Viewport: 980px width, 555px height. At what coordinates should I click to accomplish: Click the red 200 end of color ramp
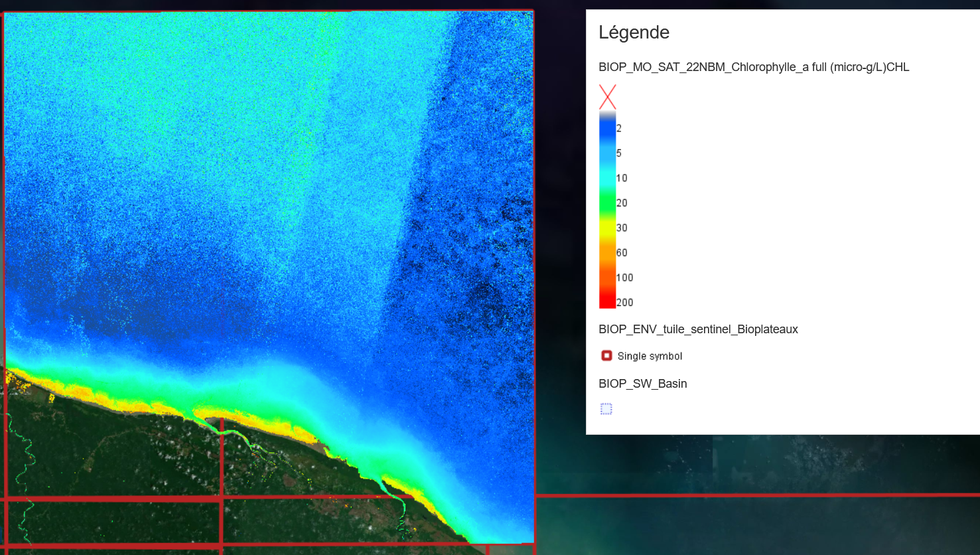(x=607, y=302)
